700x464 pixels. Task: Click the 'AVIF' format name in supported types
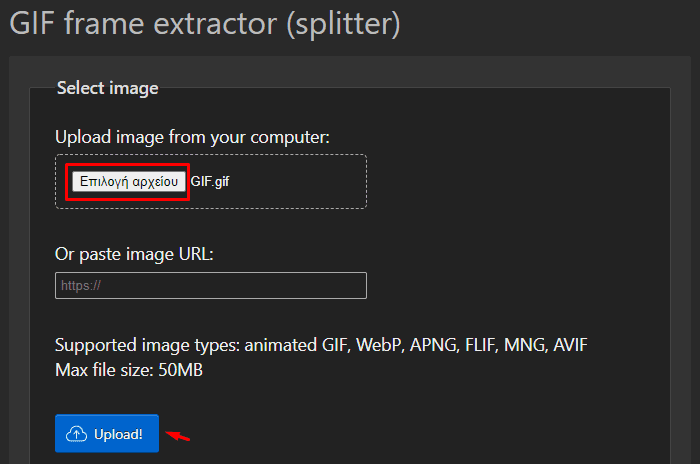pyautogui.click(x=571, y=345)
